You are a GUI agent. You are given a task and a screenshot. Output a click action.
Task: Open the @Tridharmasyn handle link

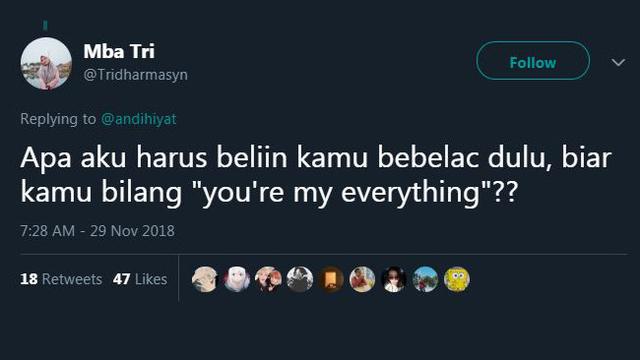136,75
